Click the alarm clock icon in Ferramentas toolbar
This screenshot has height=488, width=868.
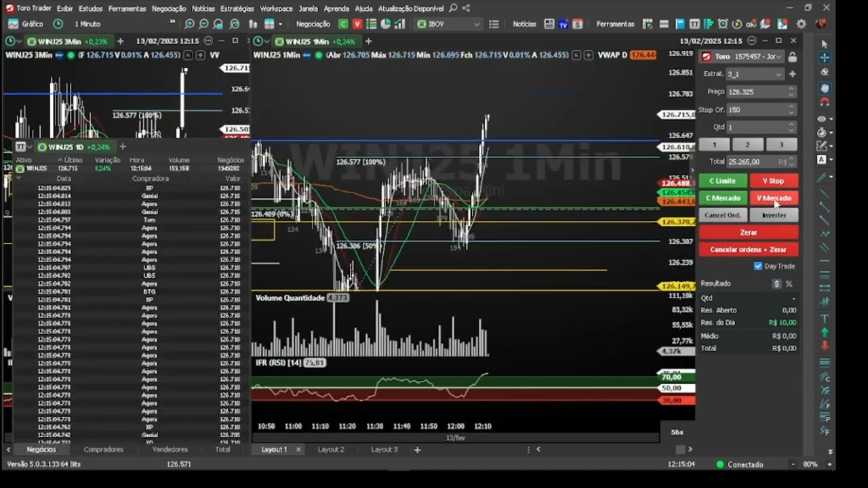click(x=723, y=24)
